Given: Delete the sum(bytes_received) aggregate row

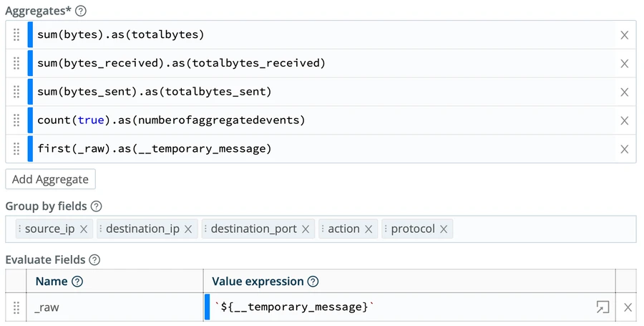Looking at the screenshot, I should pos(624,64).
